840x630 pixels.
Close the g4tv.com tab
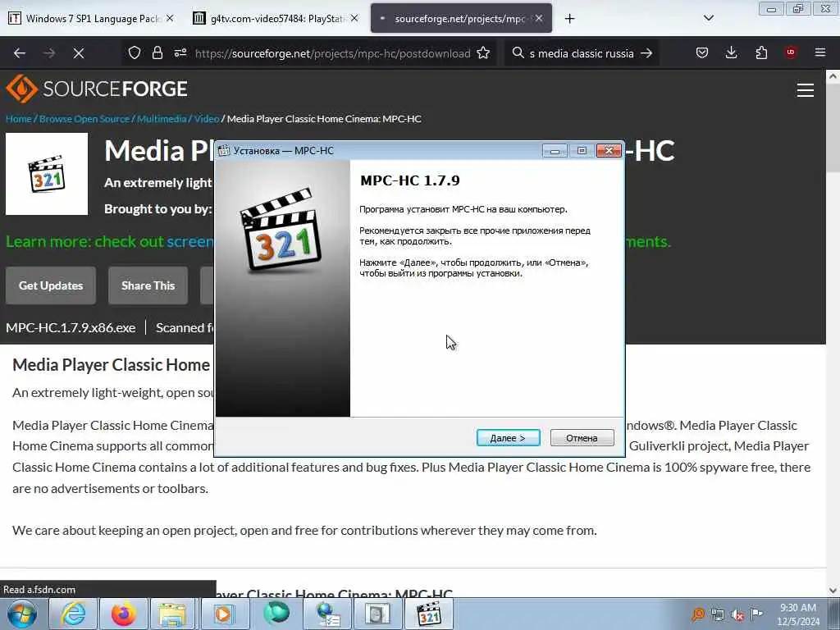coord(354,19)
